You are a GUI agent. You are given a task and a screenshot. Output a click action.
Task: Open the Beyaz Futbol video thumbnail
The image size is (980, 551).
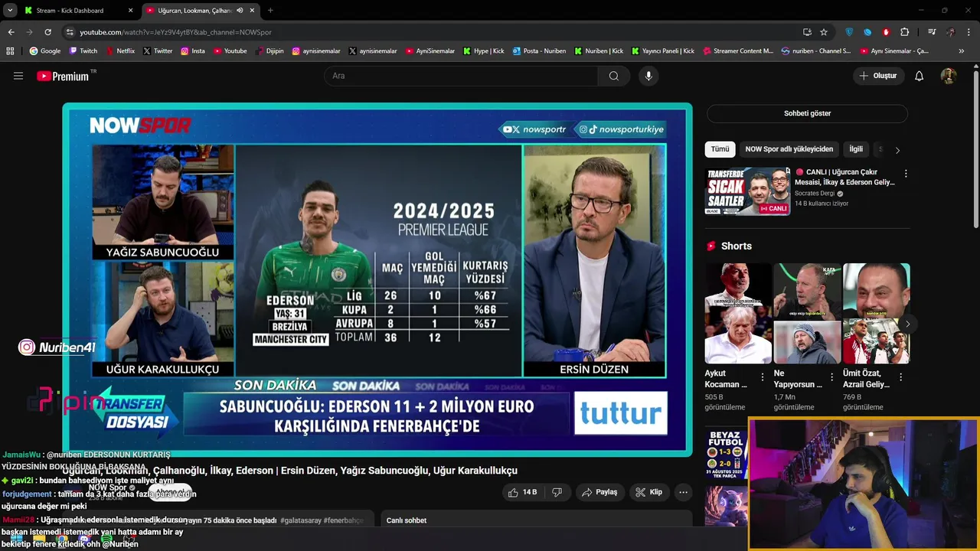tap(726, 455)
